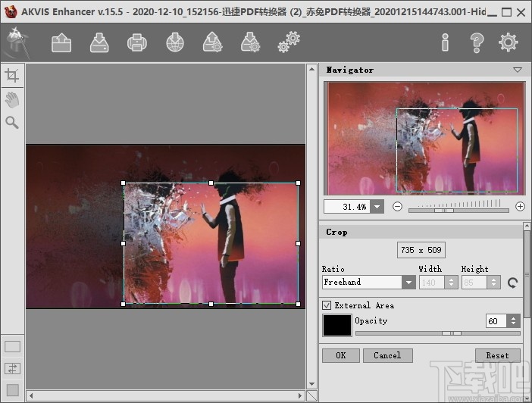Save presets with the download gear icon
Image resolution: width=532 pixels, height=403 pixels.
[x=250, y=42]
